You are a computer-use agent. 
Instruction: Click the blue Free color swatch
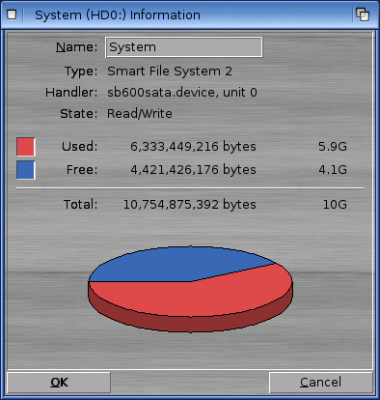[x=26, y=170]
